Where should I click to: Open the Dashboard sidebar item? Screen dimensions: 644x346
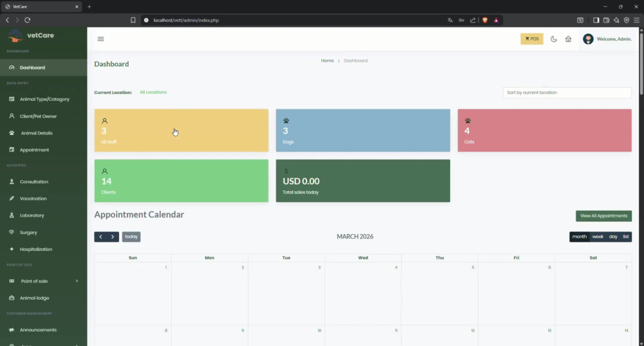[x=43, y=68]
